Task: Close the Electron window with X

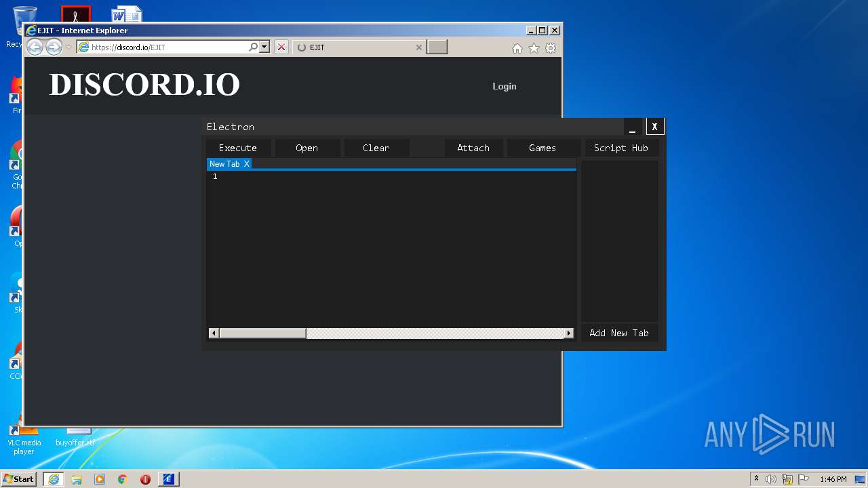Action: pyautogui.click(x=654, y=127)
